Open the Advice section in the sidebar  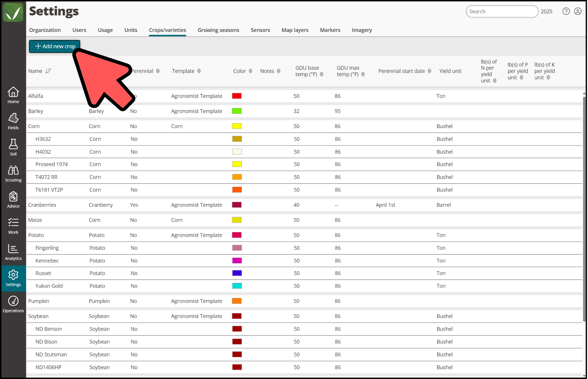(13, 200)
